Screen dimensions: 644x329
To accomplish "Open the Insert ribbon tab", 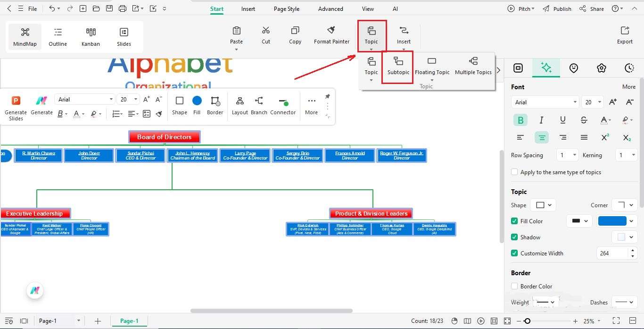I will click(x=248, y=8).
